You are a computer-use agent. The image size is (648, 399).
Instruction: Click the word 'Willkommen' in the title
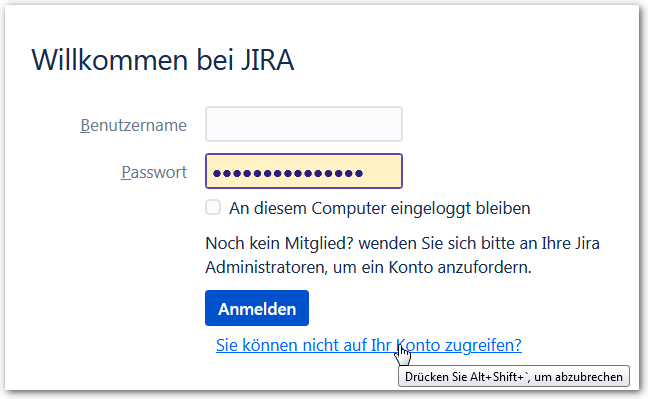click(110, 60)
